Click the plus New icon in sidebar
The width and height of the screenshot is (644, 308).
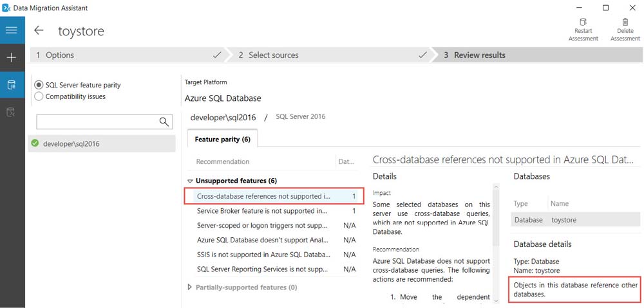12,58
